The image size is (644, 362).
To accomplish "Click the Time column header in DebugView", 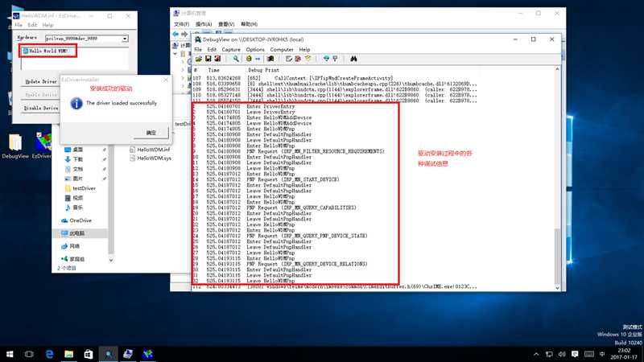I will point(213,70).
